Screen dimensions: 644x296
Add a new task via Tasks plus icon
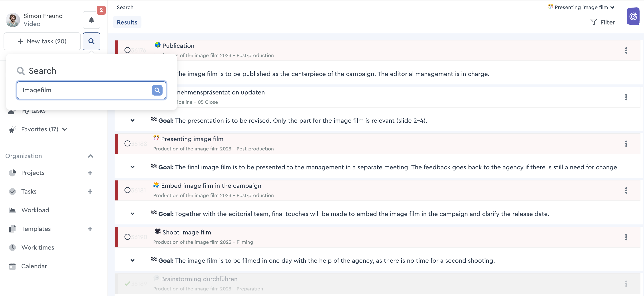[90, 192]
